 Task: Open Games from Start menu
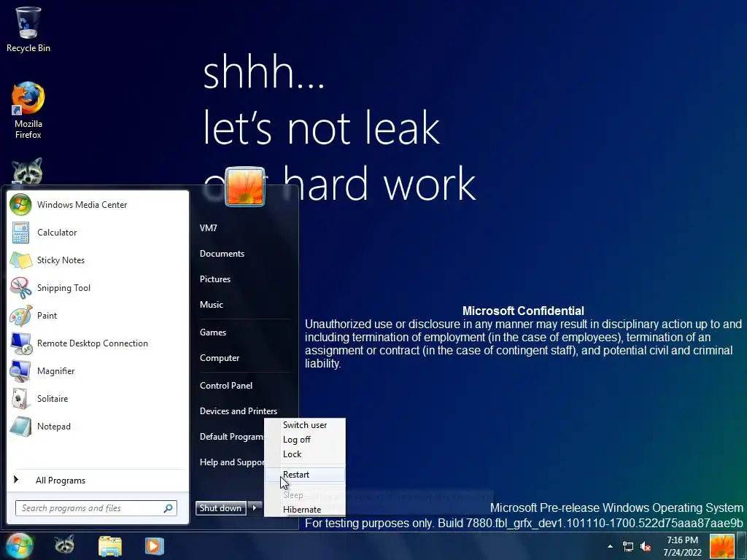pos(213,332)
